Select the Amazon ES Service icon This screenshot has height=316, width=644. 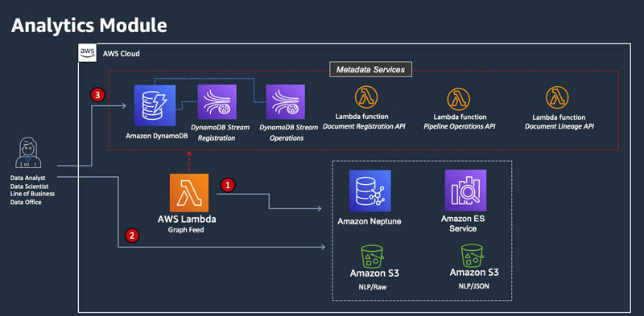[465, 190]
